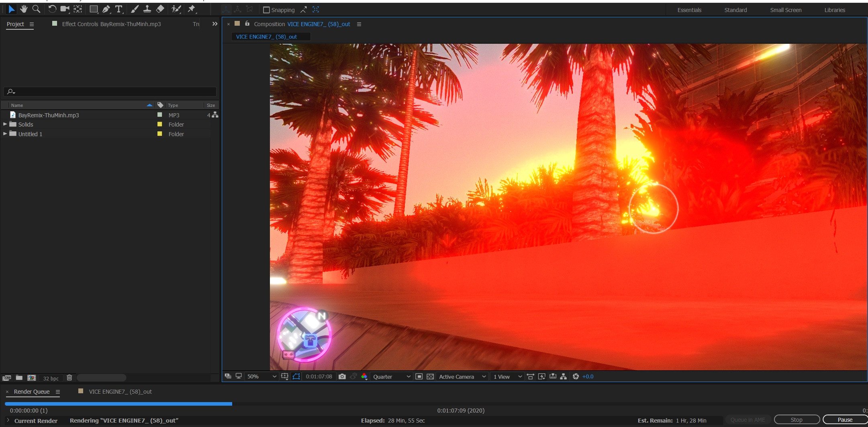This screenshot has width=868, height=427.
Task: Switch to the Libraries workspace
Action: (835, 10)
